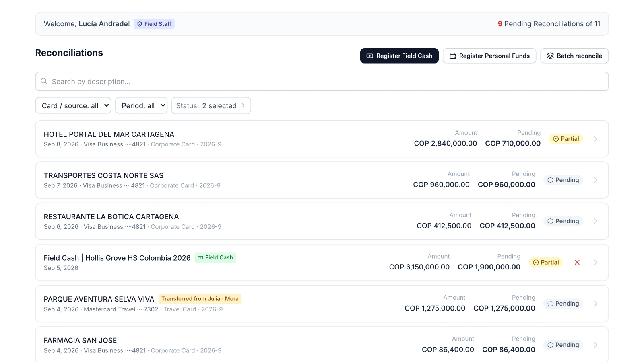
Task: Click Register Field Cash button
Action: [399, 56]
